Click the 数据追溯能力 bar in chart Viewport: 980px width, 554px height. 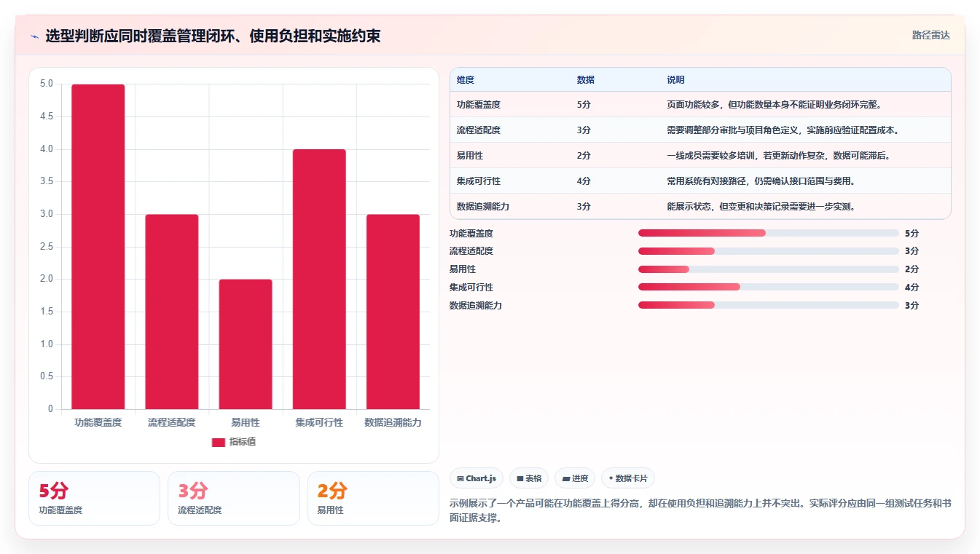[x=393, y=312]
